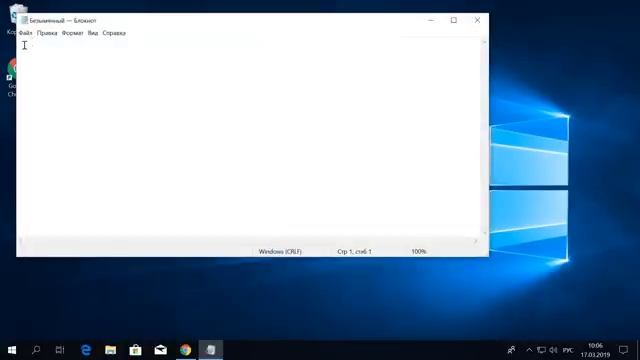Maximize the Notepad window
The height and width of the screenshot is (360, 640).
(453, 20)
